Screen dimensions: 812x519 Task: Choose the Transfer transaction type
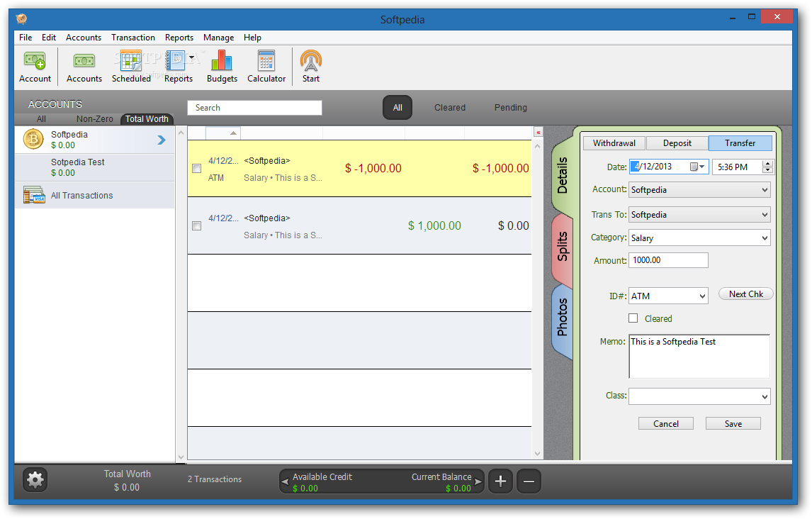point(740,143)
